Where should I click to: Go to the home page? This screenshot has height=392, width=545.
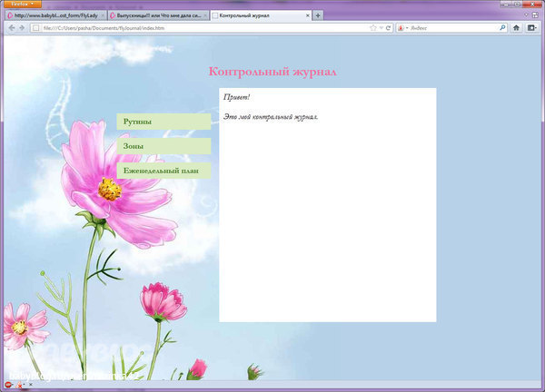516,28
